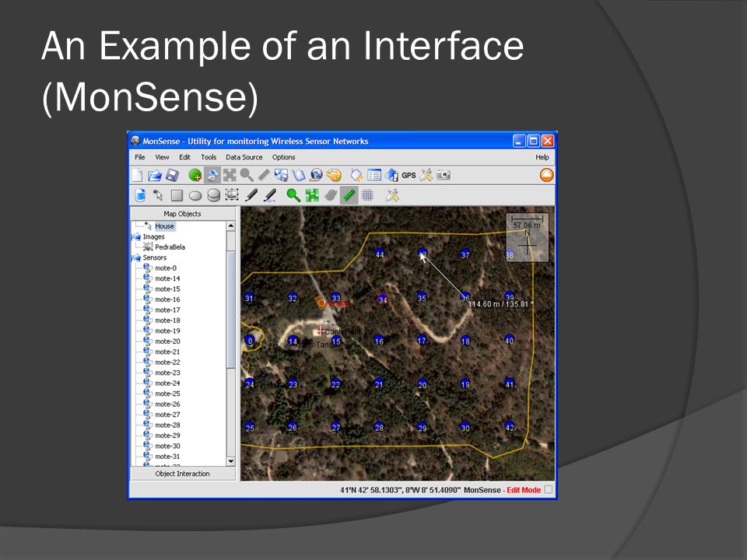Select the rectangle shape tool

click(177, 195)
